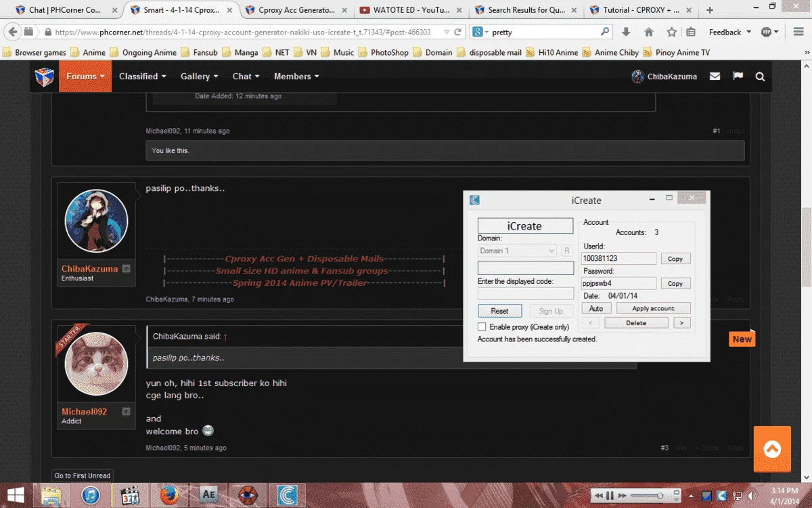Viewport: 812px width, 508px height.
Task: Click the Delete button in iCreate
Action: [x=636, y=323]
